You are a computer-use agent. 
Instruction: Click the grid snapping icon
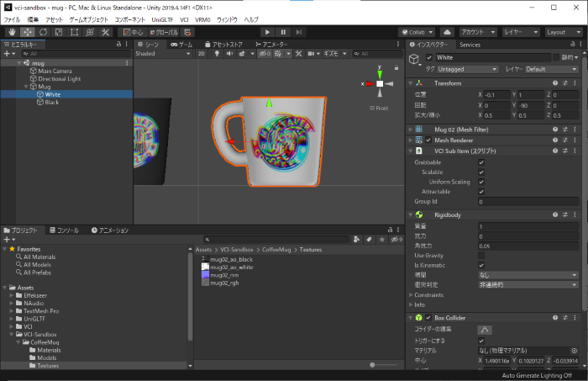click(x=188, y=32)
